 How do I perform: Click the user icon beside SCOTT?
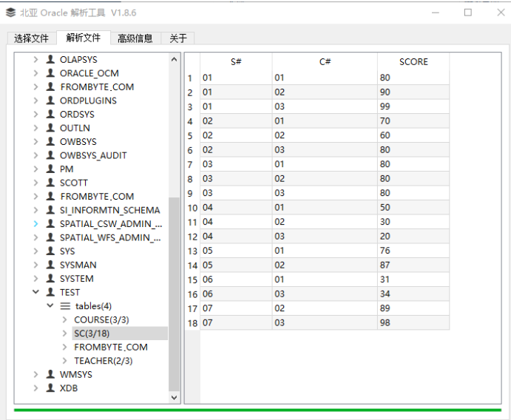[50, 183]
